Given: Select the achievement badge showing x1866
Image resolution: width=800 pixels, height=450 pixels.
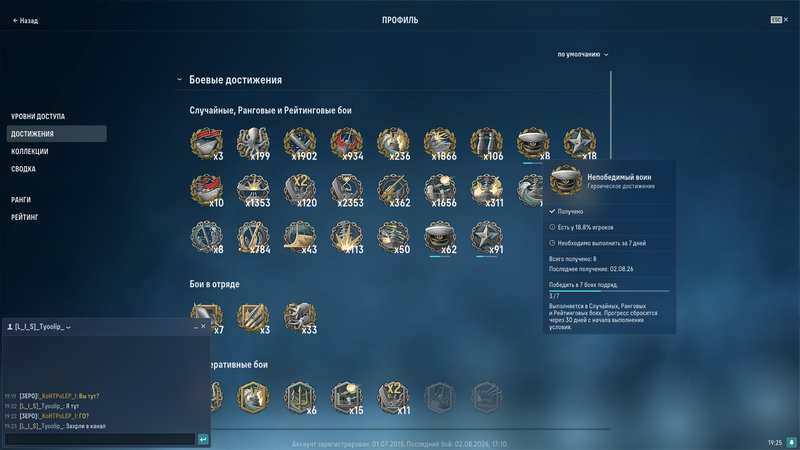Looking at the screenshot, I should pyautogui.click(x=440, y=143).
